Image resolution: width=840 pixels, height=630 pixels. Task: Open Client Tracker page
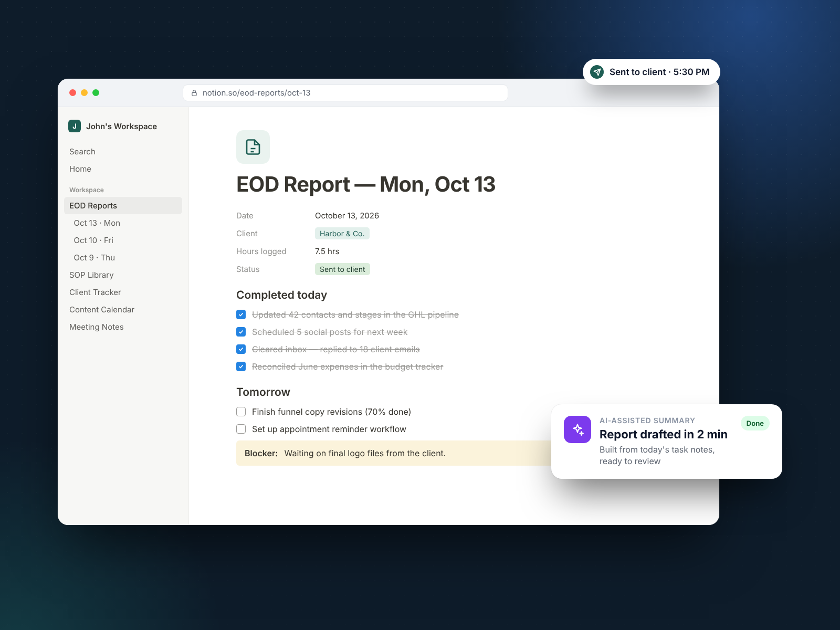click(123, 292)
